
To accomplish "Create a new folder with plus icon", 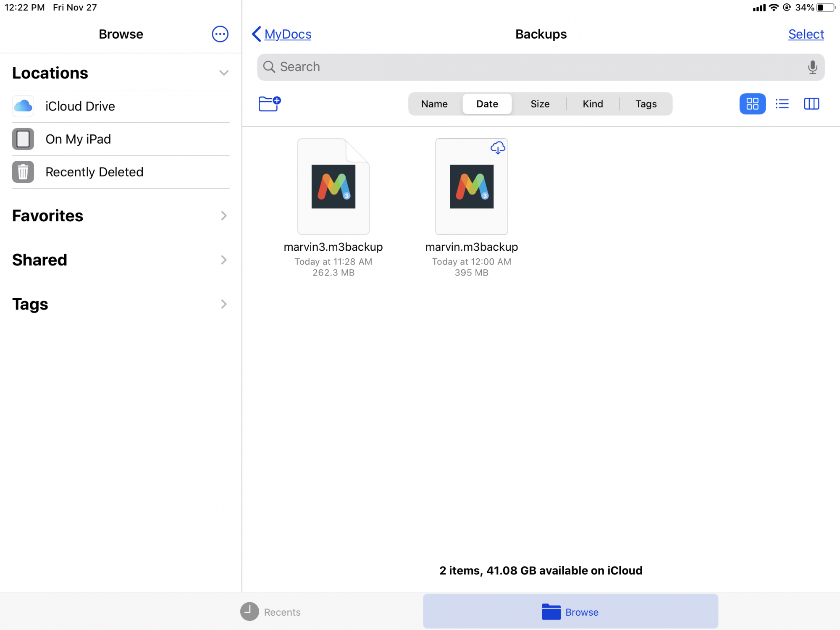I will pos(269,103).
